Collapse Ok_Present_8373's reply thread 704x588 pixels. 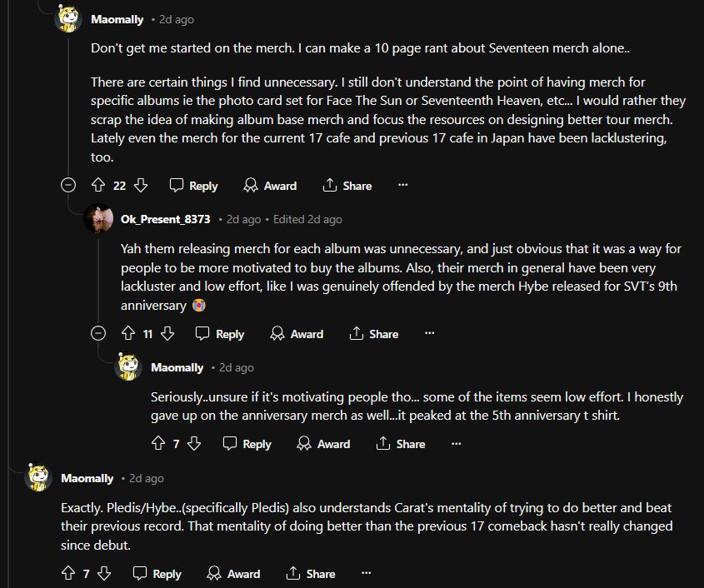pyautogui.click(x=98, y=334)
